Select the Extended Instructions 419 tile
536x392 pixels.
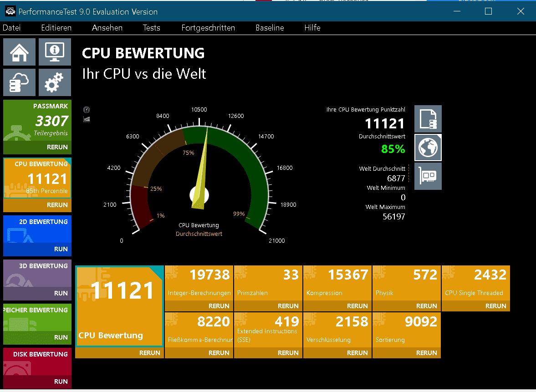(x=268, y=330)
